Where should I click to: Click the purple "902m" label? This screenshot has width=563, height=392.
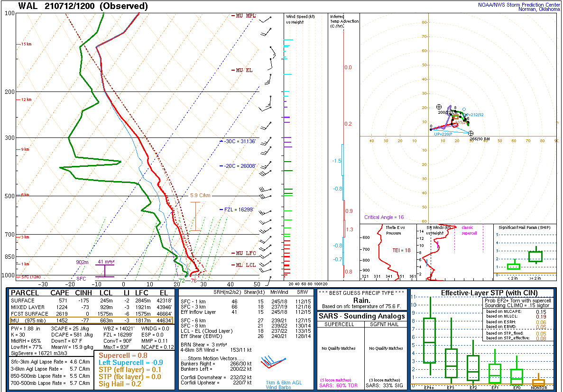click(82, 262)
